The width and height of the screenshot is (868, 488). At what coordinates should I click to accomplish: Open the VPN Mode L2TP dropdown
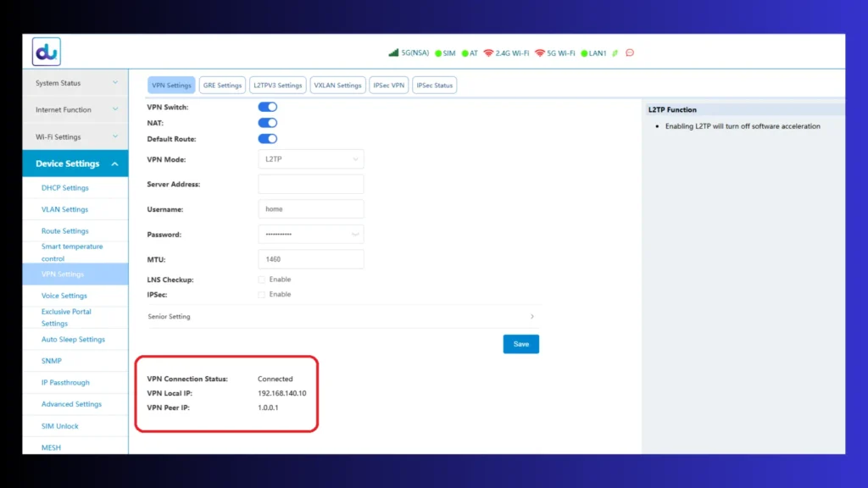point(310,159)
